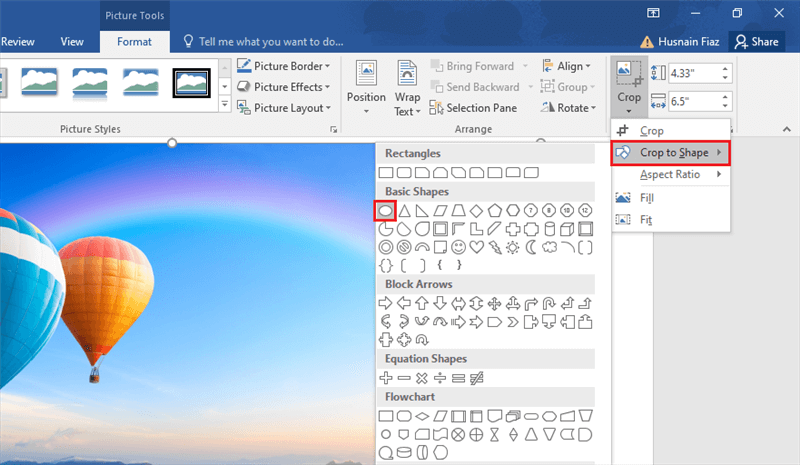Select the Diamond basic shape
This screenshot has height=465, width=800.
coord(476,210)
